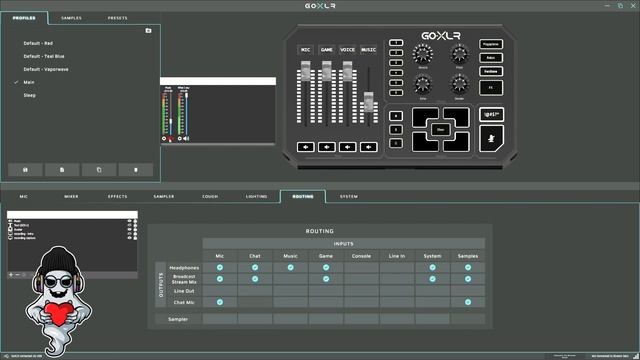This screenshot has height=360, width=640.
Task: Select effects preset button 1
Action: coord(396,43)
